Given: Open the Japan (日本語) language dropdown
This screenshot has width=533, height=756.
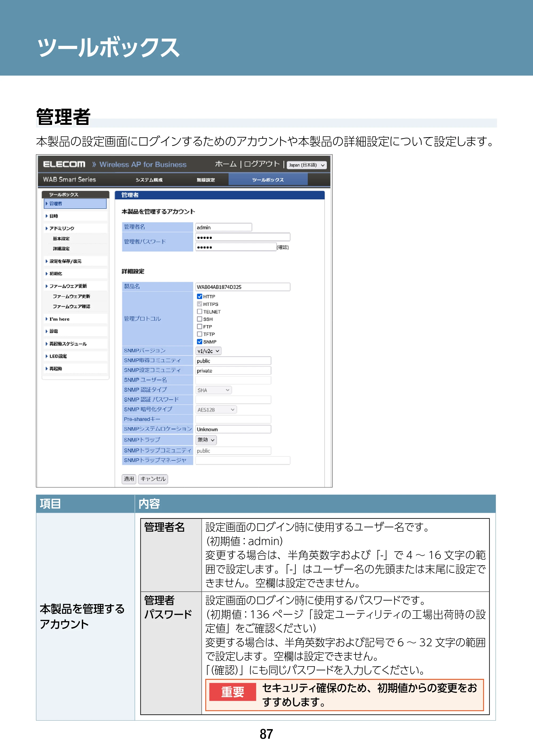Looking at the screenshot, I should tap(307, 165).
